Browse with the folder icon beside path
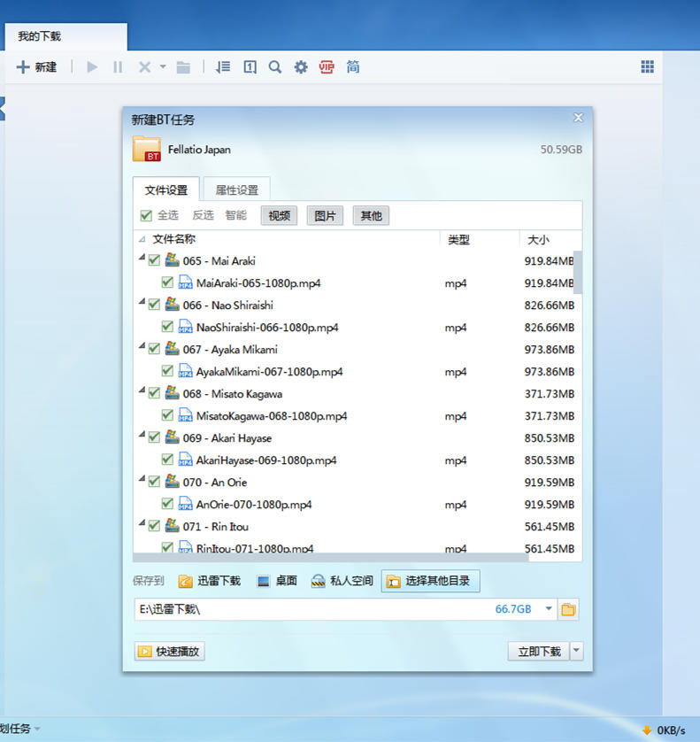This screenshot has width=700, height=742. click(x=568, y=609)
